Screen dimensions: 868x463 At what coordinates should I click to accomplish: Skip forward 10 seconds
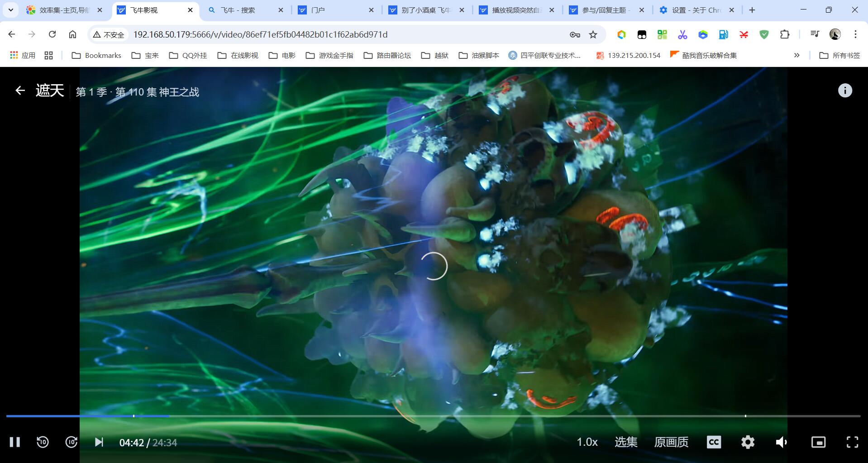tap(71, 442)
